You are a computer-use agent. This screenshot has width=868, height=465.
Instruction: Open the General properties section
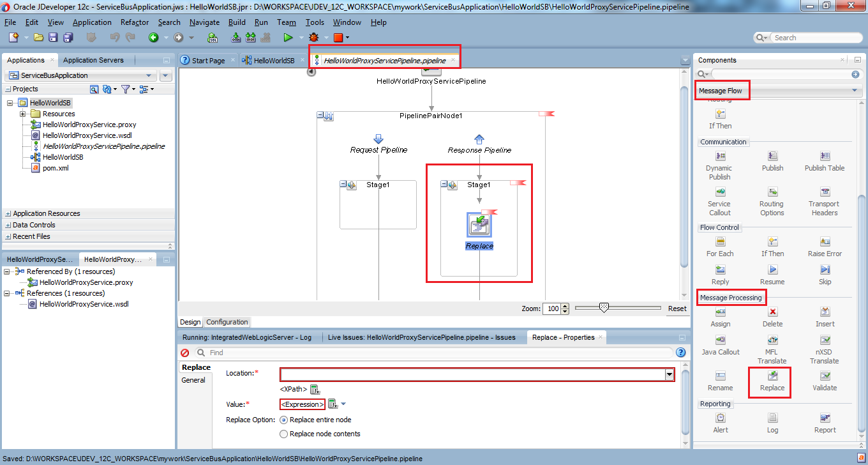193,380
